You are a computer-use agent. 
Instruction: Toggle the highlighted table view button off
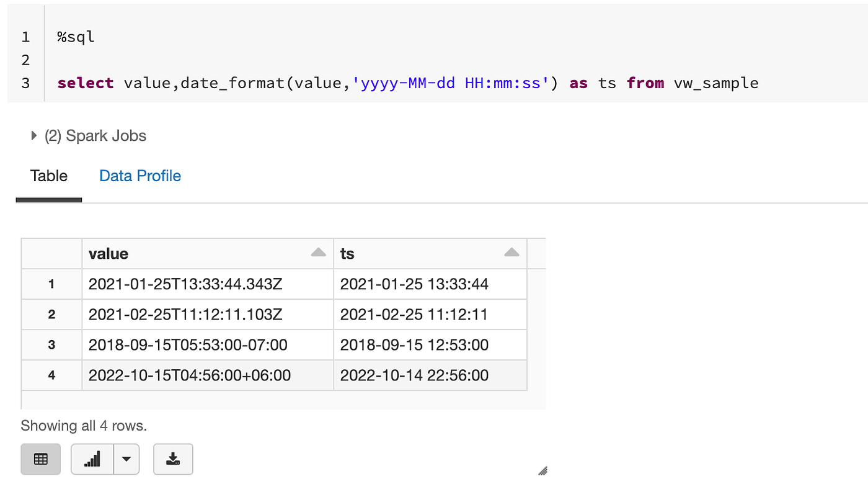(40, 459)
